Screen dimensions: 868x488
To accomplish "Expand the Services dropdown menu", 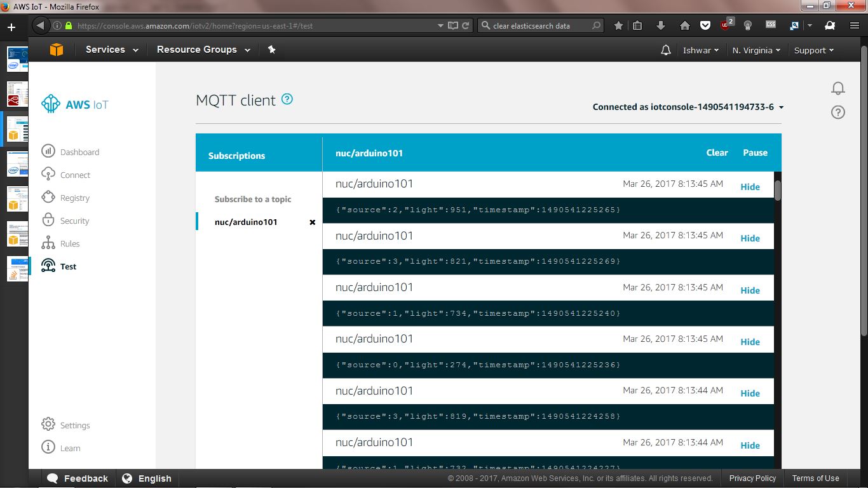I will coord(112,50).
